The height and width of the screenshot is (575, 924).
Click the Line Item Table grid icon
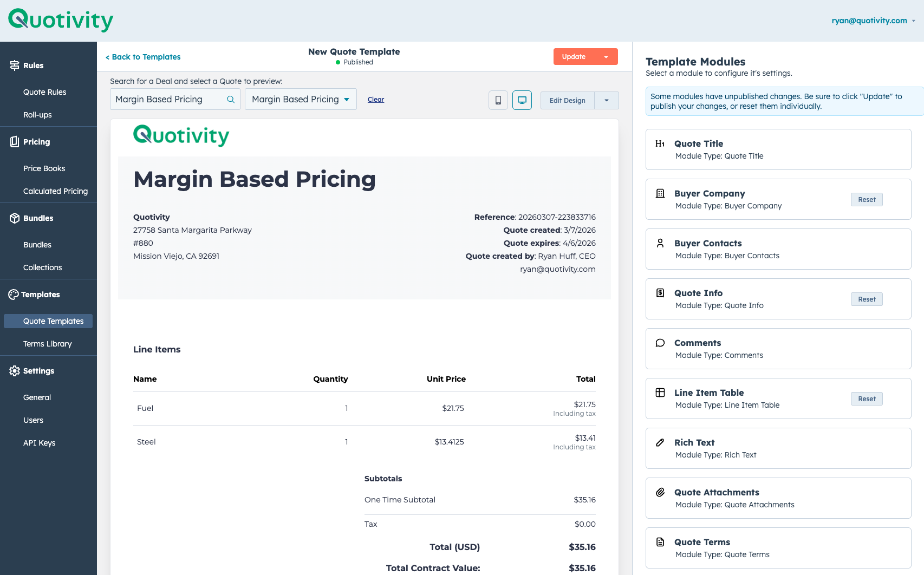pyautogui.click(x=660, y=393)
